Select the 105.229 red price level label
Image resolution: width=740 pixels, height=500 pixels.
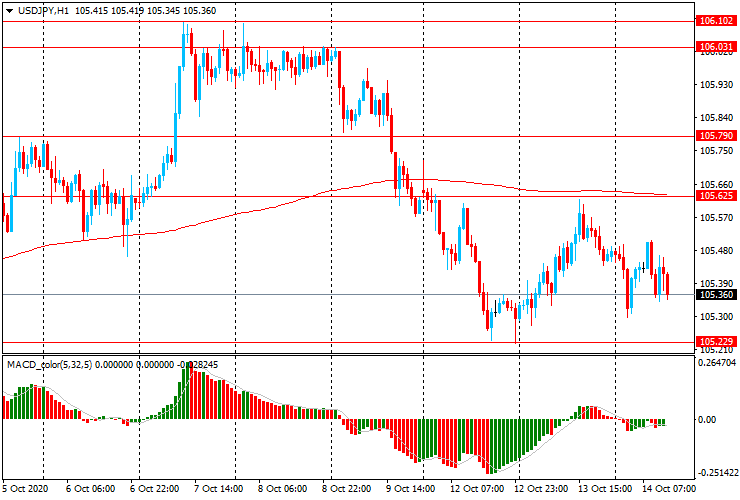716,341
